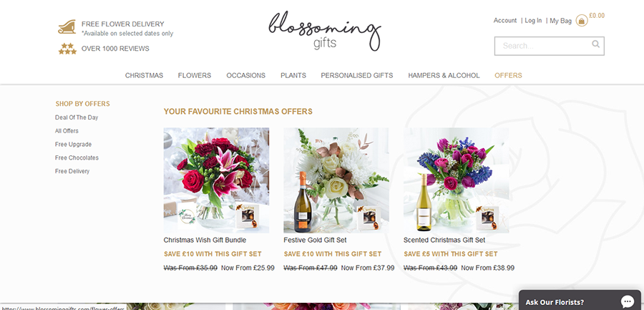The image size is (644, 310).
Task: Click the five-star reviews icon
Action: (x=67, y=49)
